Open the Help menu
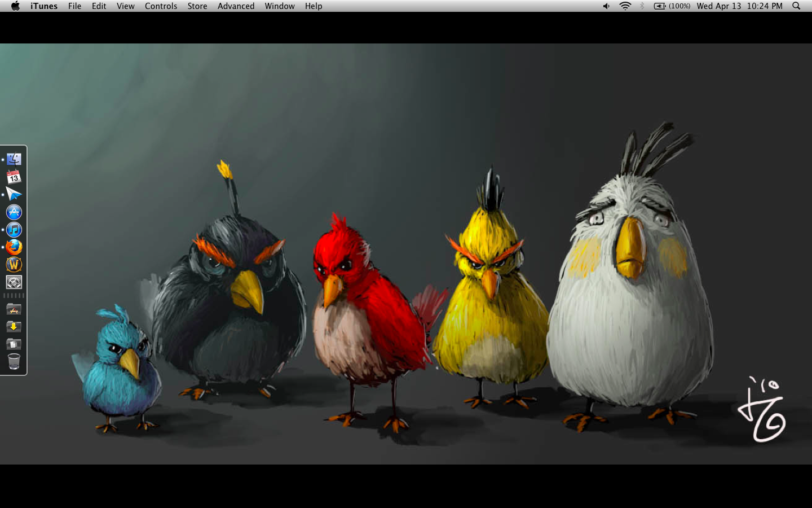 (314, 6)
